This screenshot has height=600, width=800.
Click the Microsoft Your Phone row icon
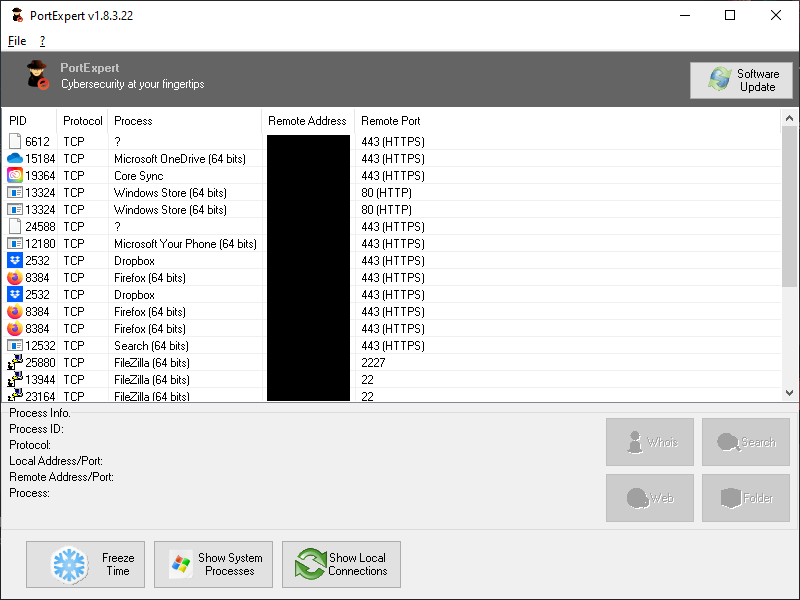(x=15, y=243)
